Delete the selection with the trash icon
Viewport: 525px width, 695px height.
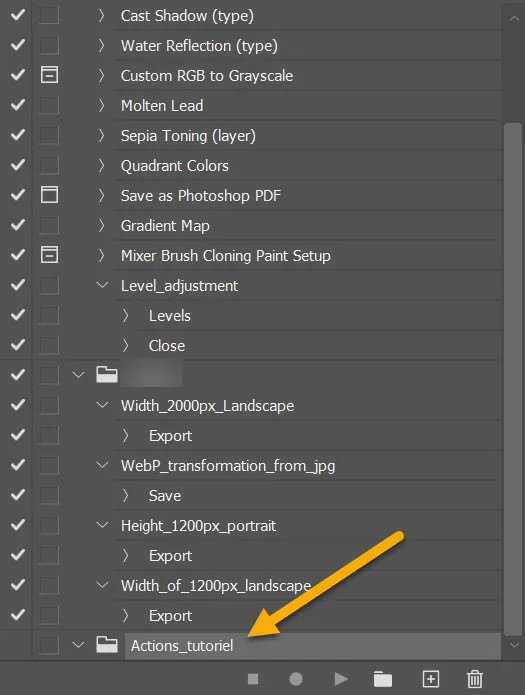474,679
